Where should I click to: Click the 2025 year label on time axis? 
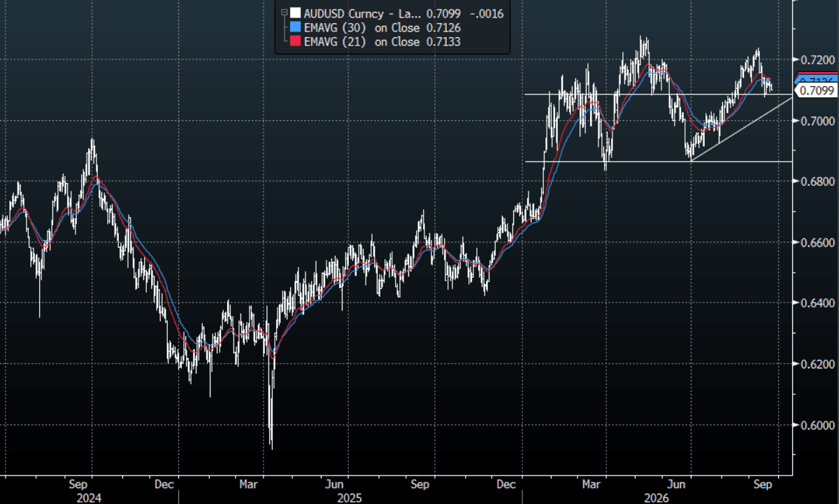(x=350, y=498)
